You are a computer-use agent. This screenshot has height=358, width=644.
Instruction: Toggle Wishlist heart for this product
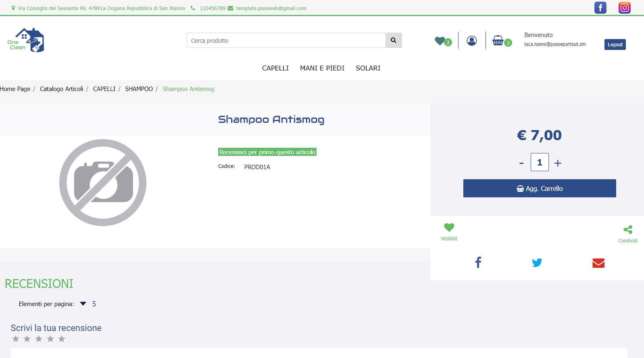pos(449,228)
